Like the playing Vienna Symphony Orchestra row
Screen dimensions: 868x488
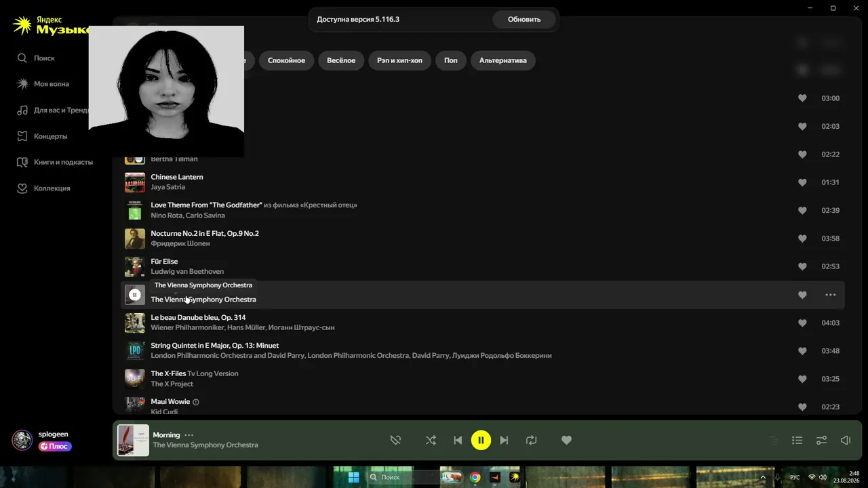[802, 295]
